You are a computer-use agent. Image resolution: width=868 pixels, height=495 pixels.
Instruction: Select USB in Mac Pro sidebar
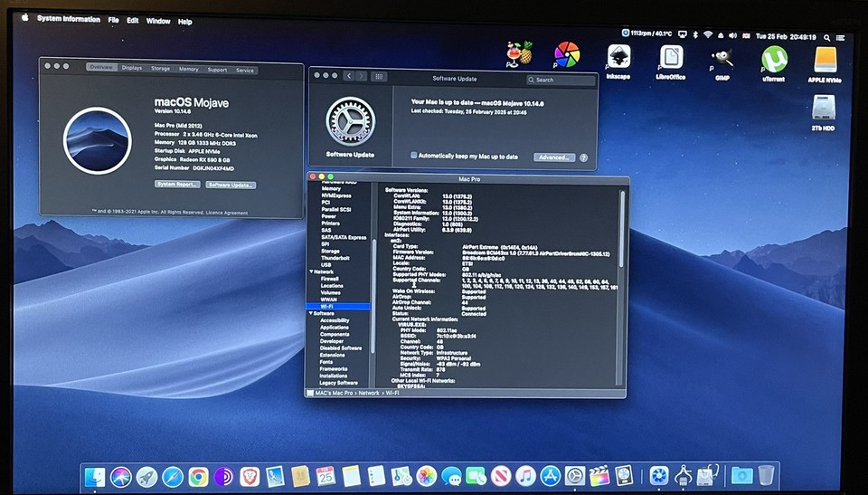326,265
